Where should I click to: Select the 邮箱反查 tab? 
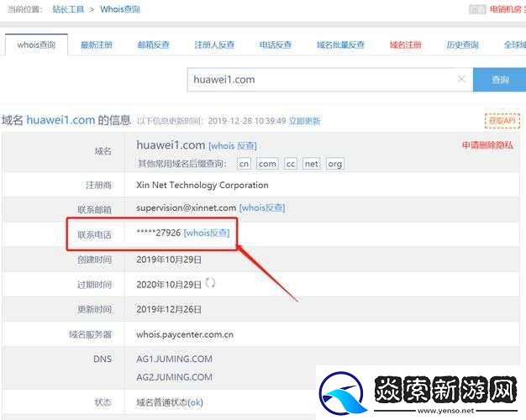click(x=152, y=45)
